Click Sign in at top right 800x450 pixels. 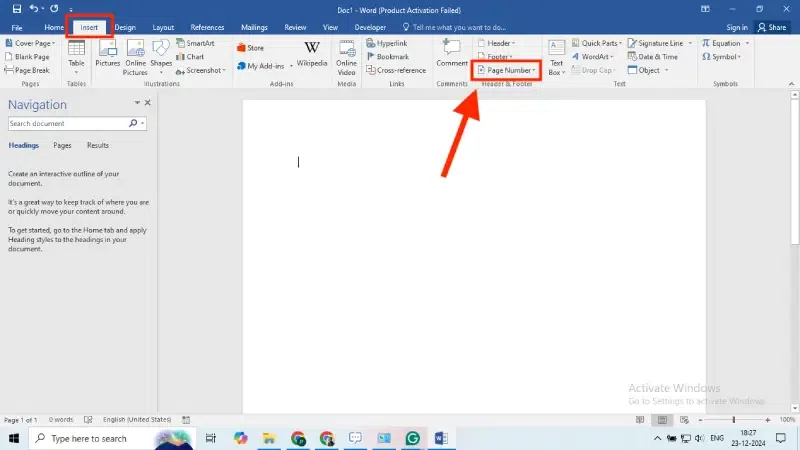(x=737, y=28)
